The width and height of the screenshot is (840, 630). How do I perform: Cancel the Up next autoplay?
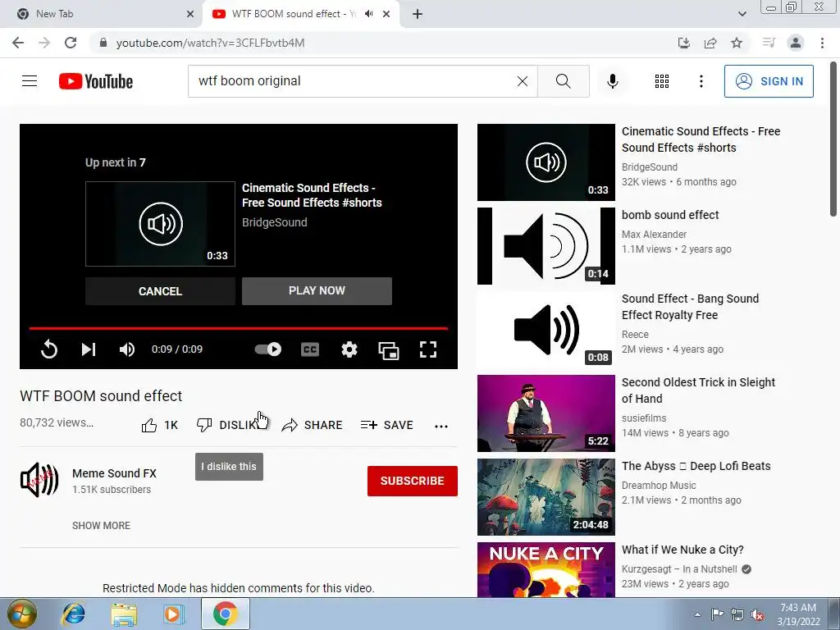point(160,291)
